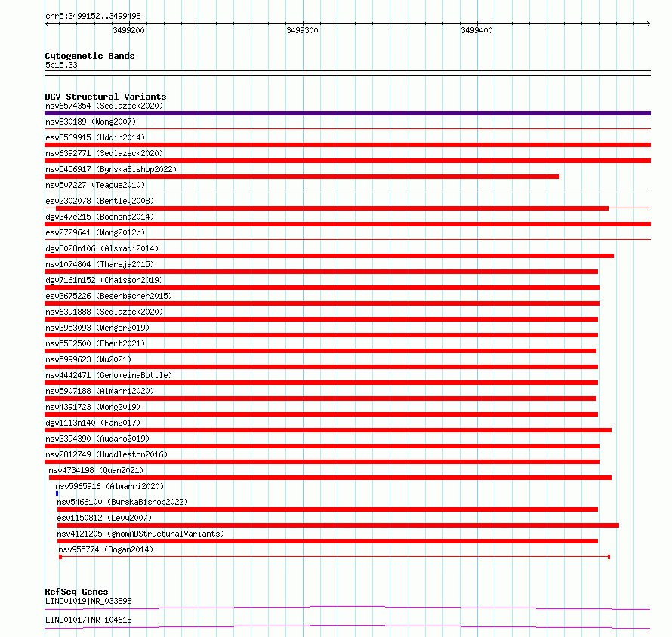Open the LINC01017|NR_104618 gene
Image resolution: width=672 pixels, height=637 pixels.
88,620
